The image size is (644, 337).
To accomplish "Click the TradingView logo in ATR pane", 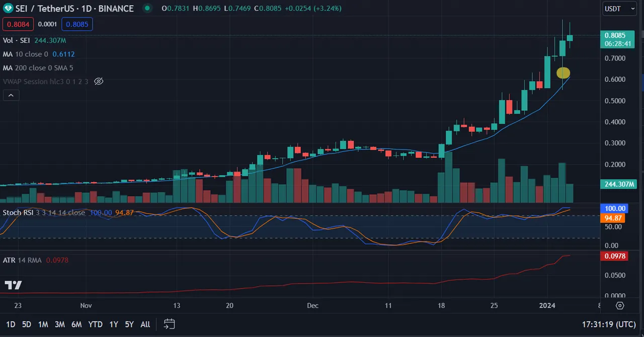I will point(13,285).
